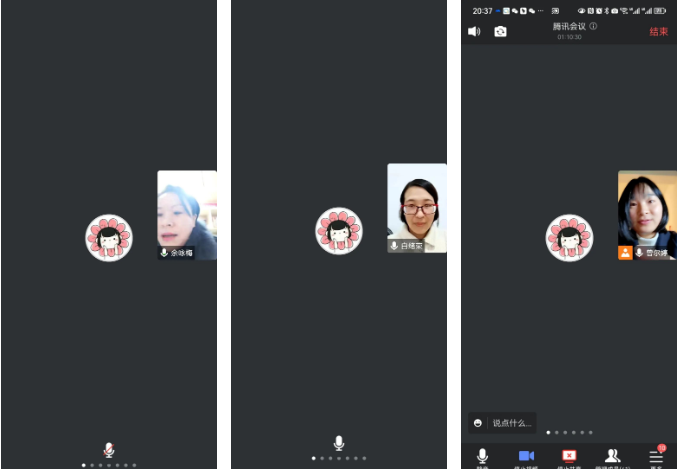Click the flower avatar in the left screenshot
The image size is (677, 469).
(x=109, y=237)
